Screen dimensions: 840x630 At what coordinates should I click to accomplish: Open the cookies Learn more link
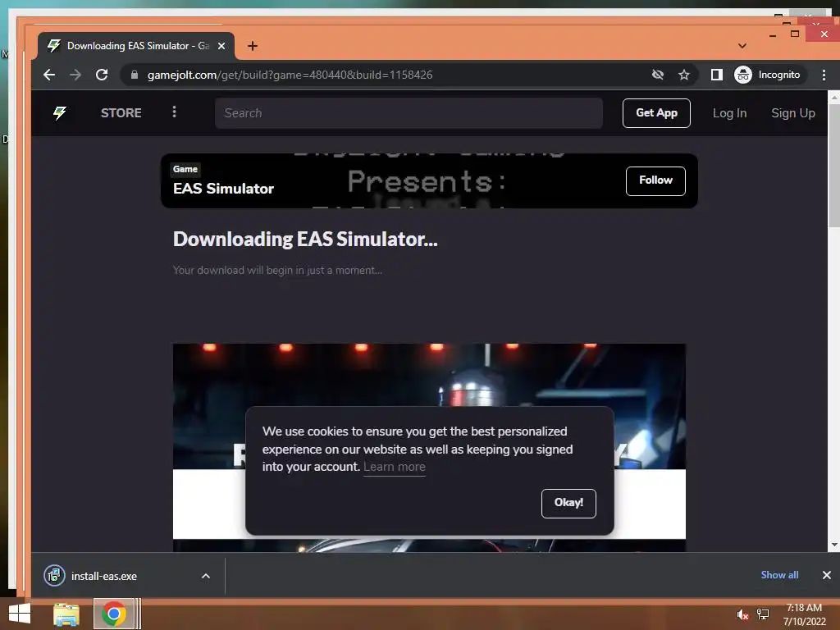[395, 467]
